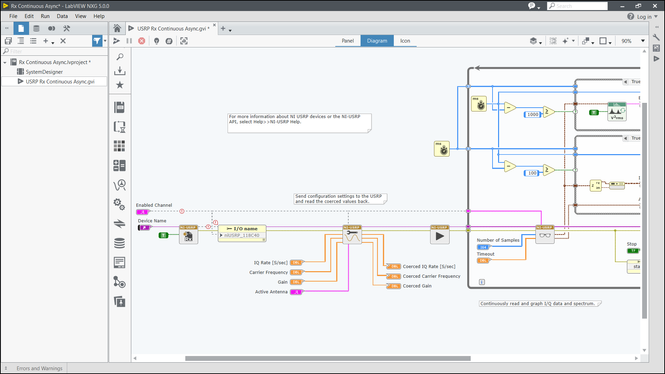Open the group/border rectangle dropdown
The width and height of the screenshot is (665, 374).
[605, 41]
